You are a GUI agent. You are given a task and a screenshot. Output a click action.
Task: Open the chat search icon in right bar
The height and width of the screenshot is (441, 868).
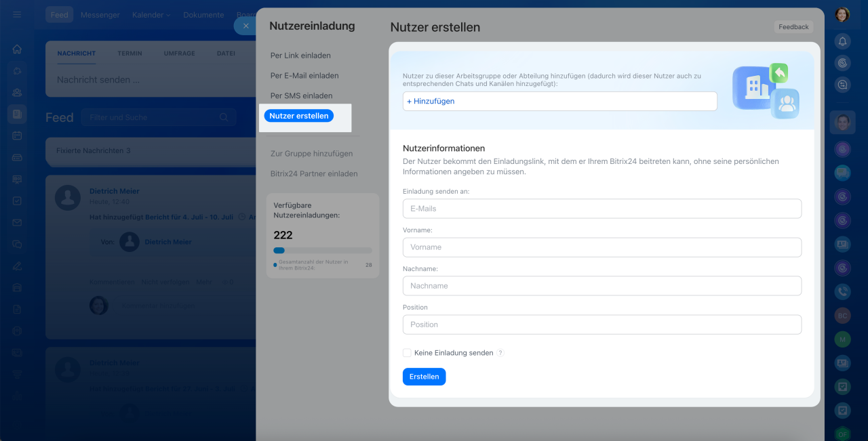click(x=843, y=85)
